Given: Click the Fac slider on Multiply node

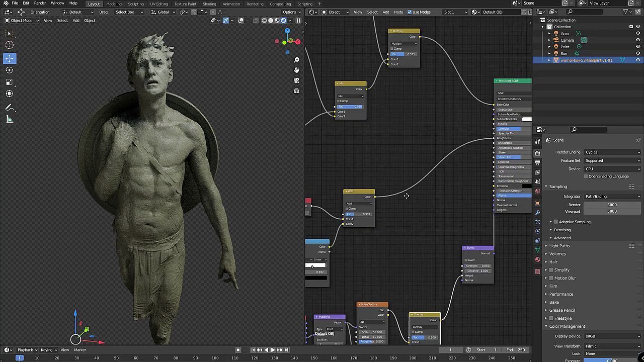Looking at the screenshot, I should tap(404, 54).
